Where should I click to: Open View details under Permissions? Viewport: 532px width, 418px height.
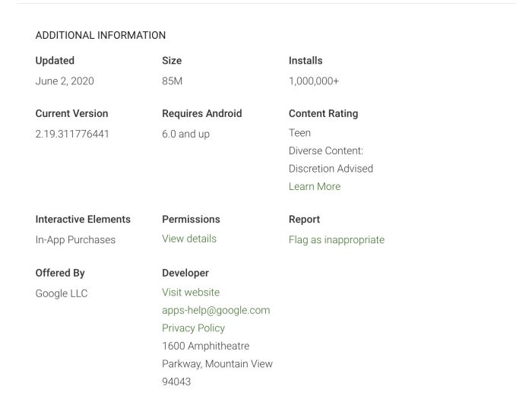[x=188, y=239]
